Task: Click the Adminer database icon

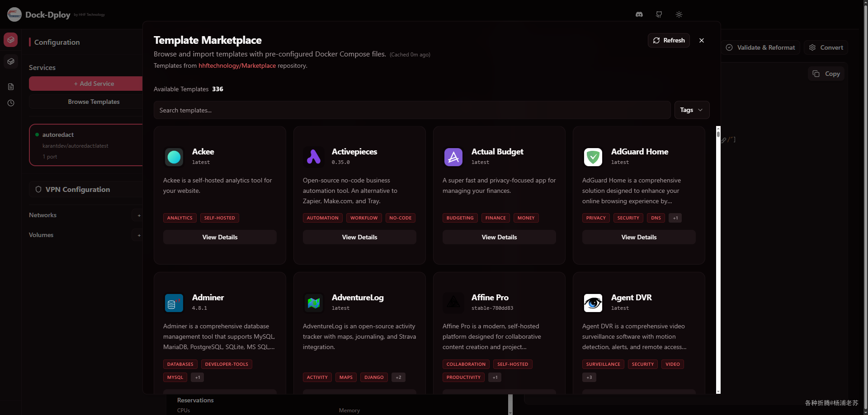Action: click(x=174, y=303)
